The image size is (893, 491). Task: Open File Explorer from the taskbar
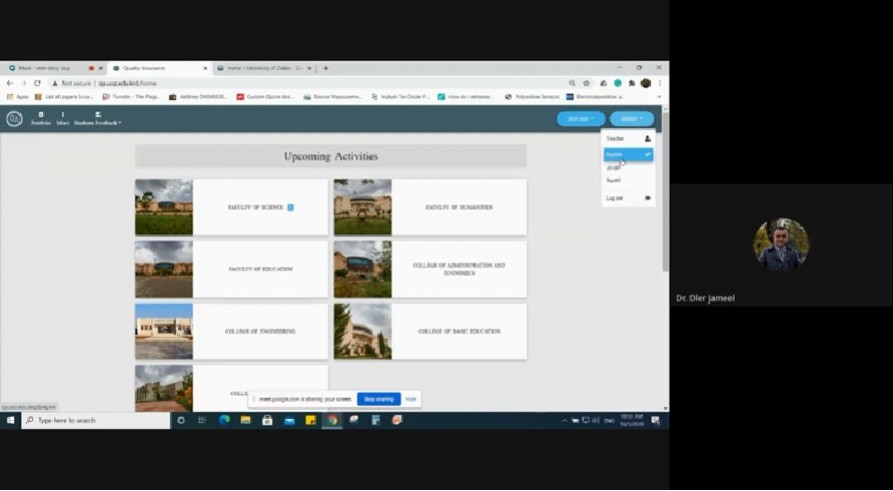(x=246, y=420)
